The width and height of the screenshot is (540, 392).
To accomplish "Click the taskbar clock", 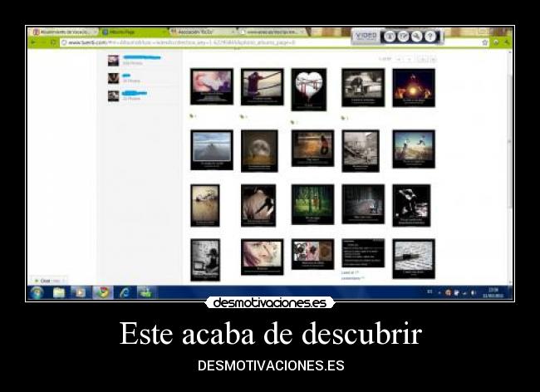I will [493, 293].
